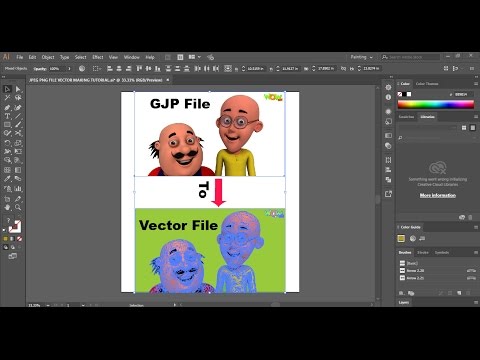Open the Asset Export panel icon

(x=388, y=194)
